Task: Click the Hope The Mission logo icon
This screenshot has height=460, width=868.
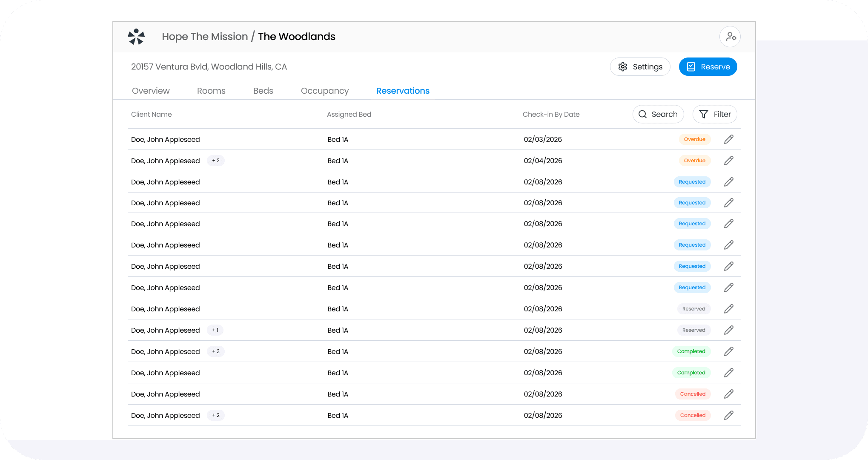Action: point(136,37)
